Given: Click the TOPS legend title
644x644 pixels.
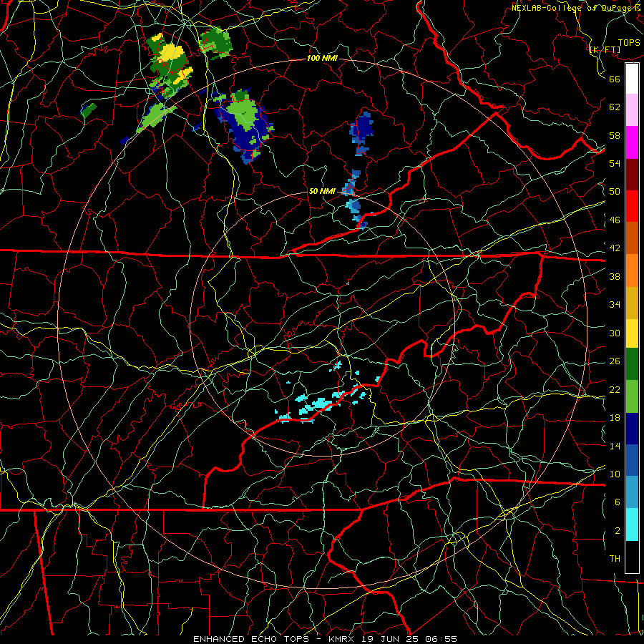Looking at the screenshot, I should pos(629,42).
